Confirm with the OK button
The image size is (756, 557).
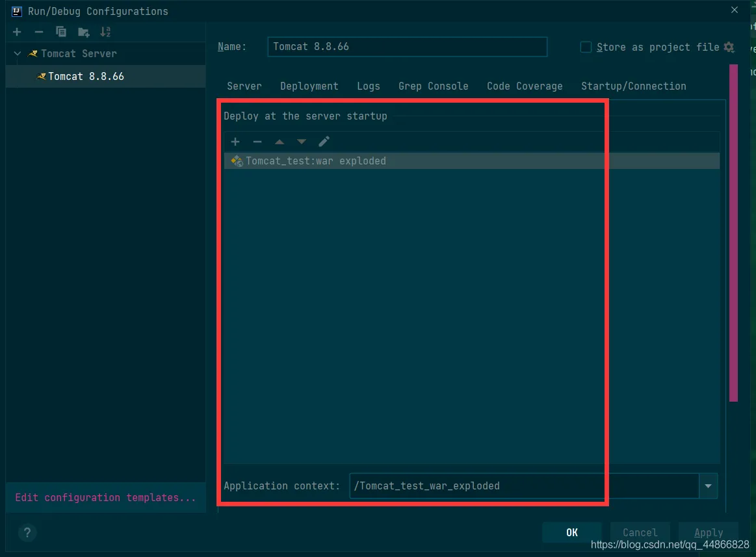[572, 532]
